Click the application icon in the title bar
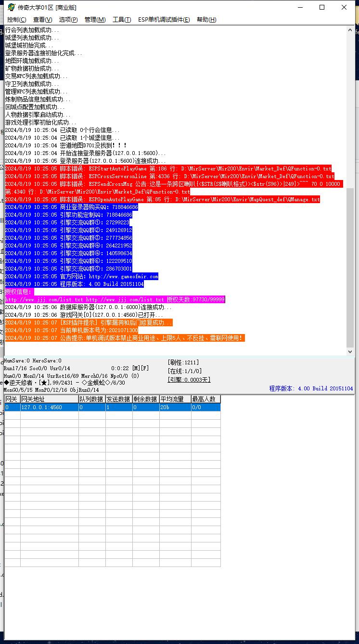 (11, 7)
